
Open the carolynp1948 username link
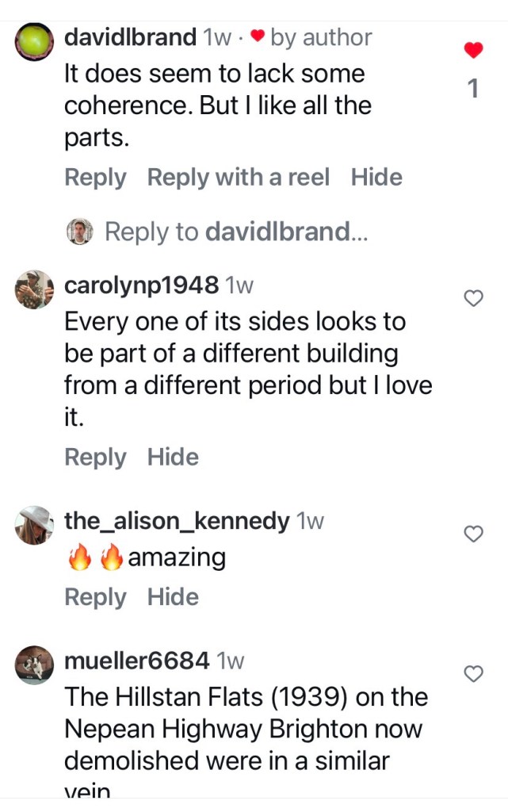point(141,285)
